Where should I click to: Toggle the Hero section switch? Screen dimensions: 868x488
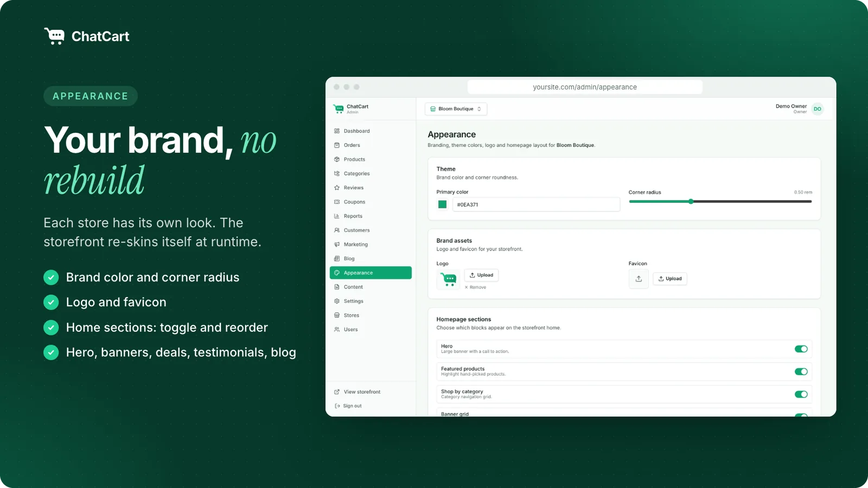click(801, 349)
